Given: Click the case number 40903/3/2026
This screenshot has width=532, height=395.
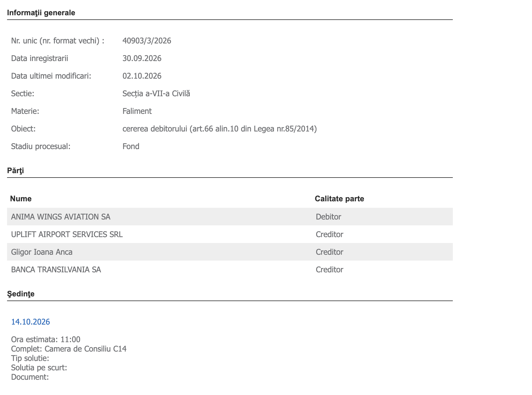Looking at the screenshot, I should pyautogui.click(x=147, y=40).
